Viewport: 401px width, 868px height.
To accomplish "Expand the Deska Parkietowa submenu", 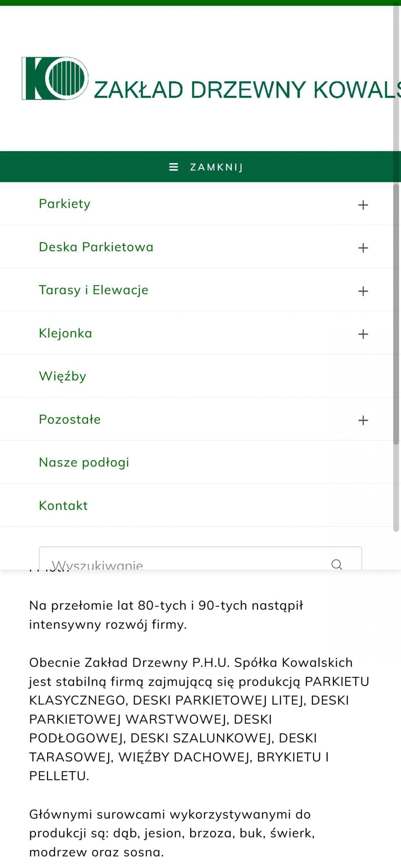I will [363, 248].
